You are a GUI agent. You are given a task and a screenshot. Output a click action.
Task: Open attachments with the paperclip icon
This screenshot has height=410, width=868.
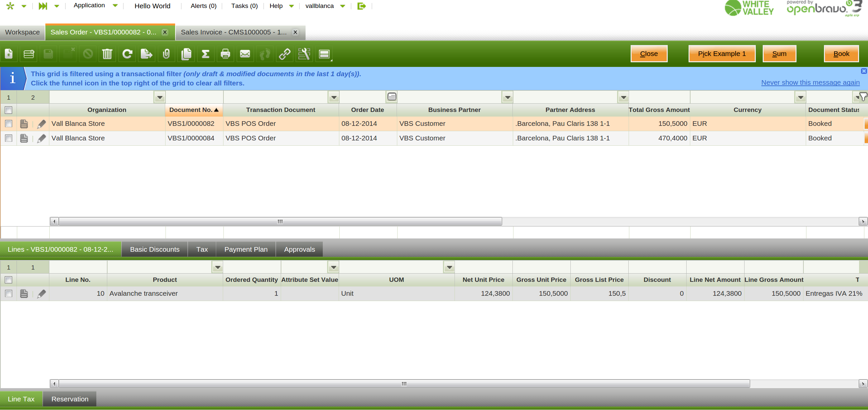pyautogui.click(x=166, y=54)
